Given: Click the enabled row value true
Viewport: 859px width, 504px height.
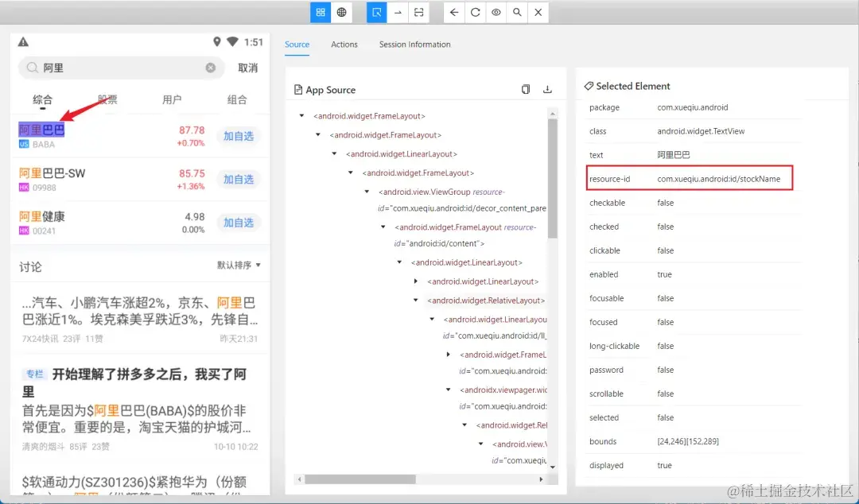Looking at the screenshot, I should click(664, 274).
